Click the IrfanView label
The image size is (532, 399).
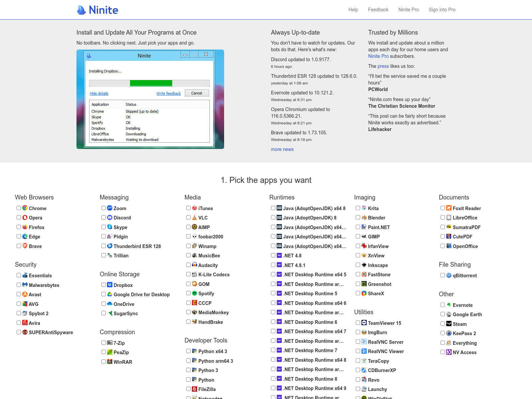[378, 246]
